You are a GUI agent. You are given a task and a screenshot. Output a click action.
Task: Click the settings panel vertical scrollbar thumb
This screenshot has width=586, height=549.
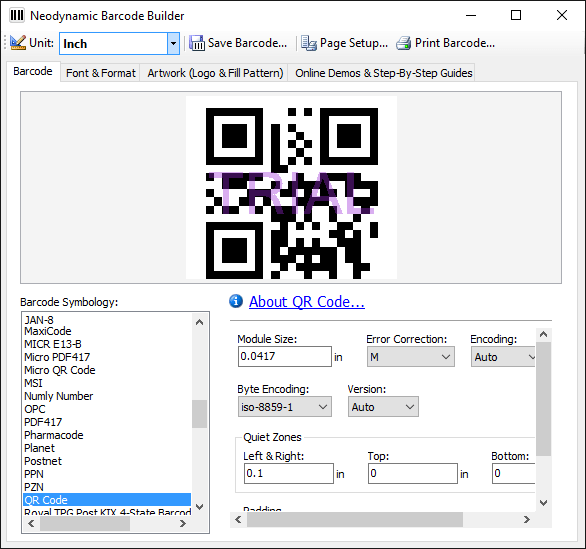[543, 399]
